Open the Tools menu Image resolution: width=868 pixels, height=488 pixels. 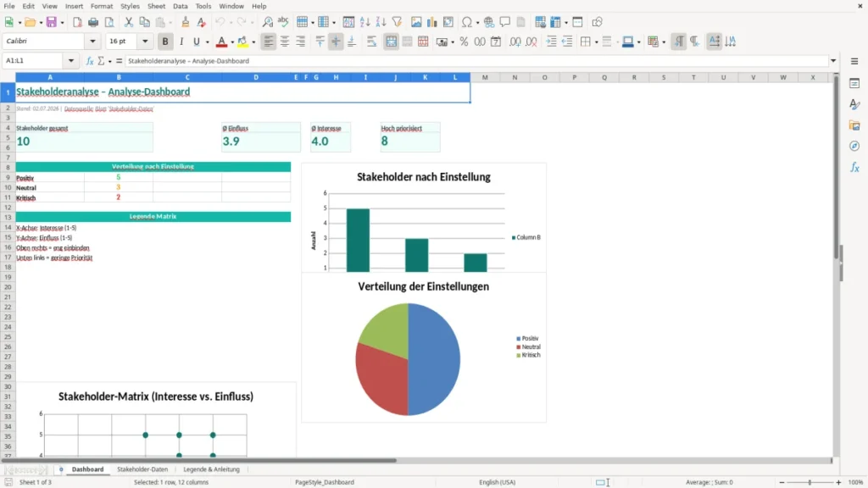203,6
